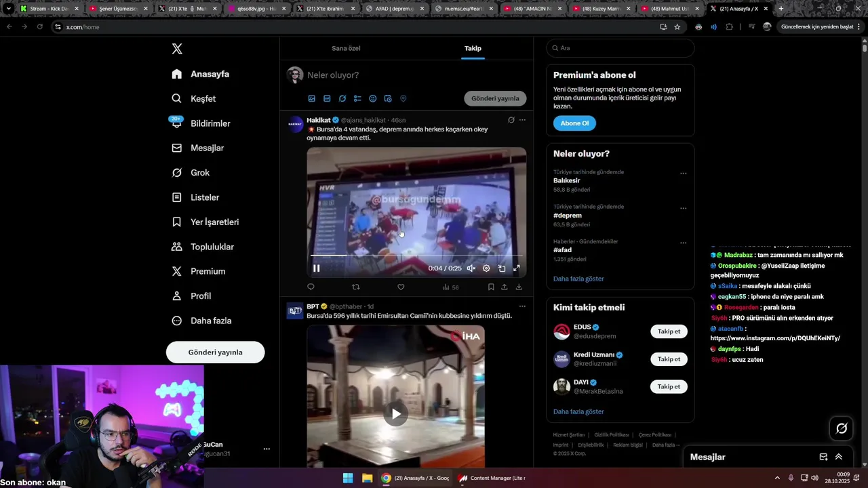Open Bildirimler notifications page

201,123
